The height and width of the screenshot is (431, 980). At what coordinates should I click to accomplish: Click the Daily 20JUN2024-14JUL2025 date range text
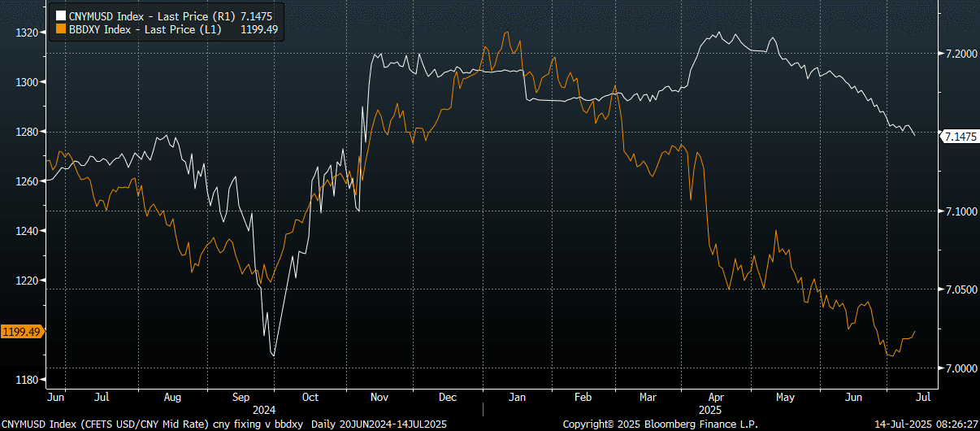(x=382, y=424)
